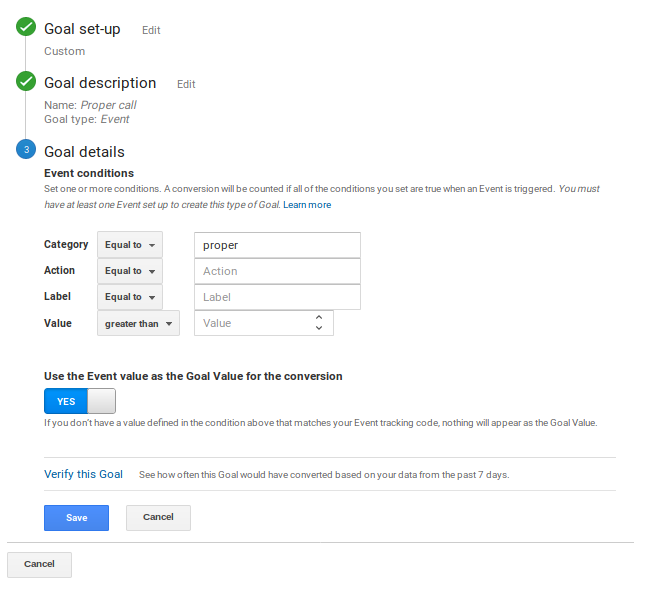The image size is (648, 591).
Task: Click the green checkmark beside Goal description
Action: pyautogui.click(x=26, y=82)
